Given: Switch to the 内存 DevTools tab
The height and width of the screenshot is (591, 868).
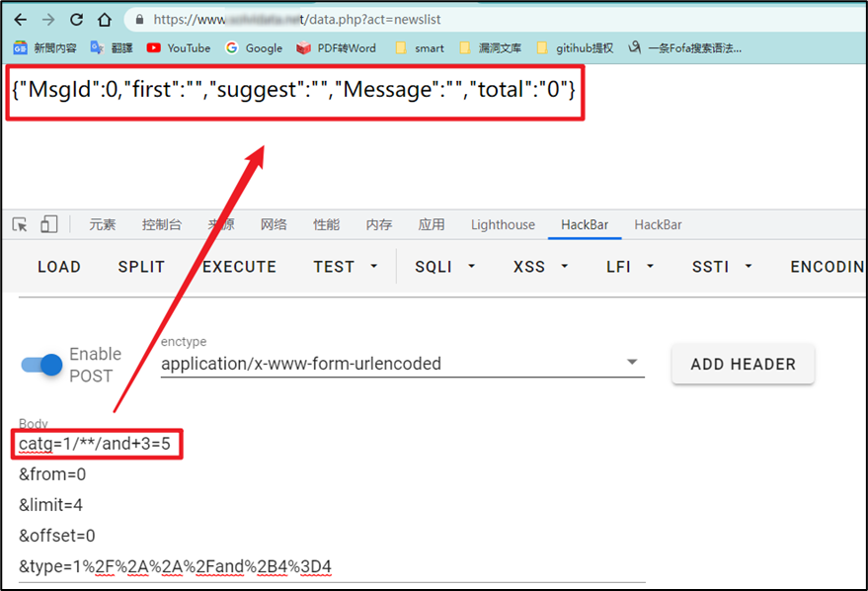Looking at the screenshot, I should tap(378, 224).
